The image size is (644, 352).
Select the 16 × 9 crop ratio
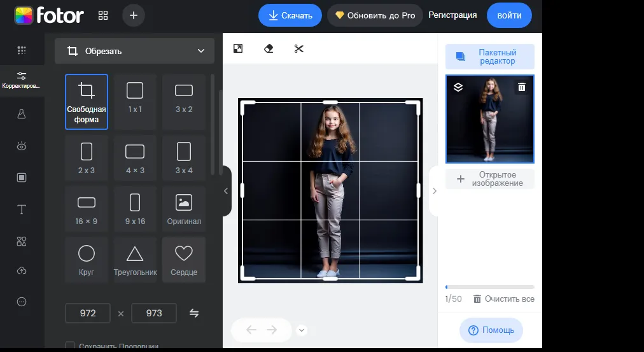[x=87, y=209]
